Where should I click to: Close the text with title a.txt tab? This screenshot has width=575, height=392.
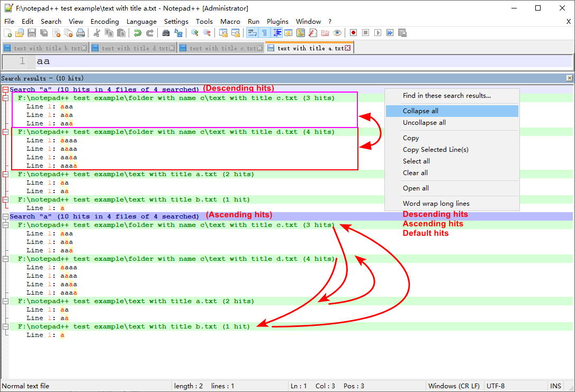pyautogui.click(x=348, y=48)
